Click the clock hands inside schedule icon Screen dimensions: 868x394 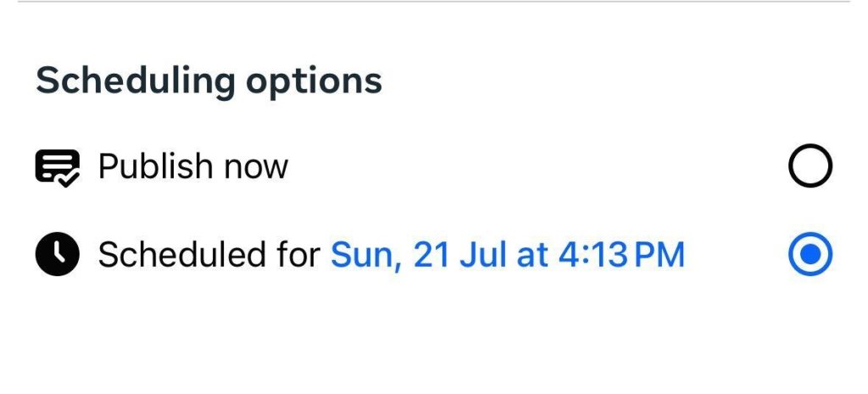coord(58,252)
